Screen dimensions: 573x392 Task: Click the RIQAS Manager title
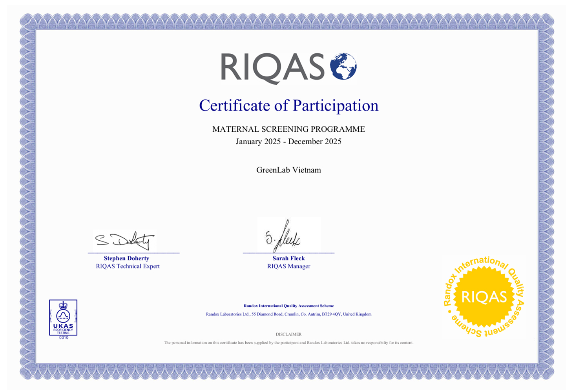pos(289,266)
